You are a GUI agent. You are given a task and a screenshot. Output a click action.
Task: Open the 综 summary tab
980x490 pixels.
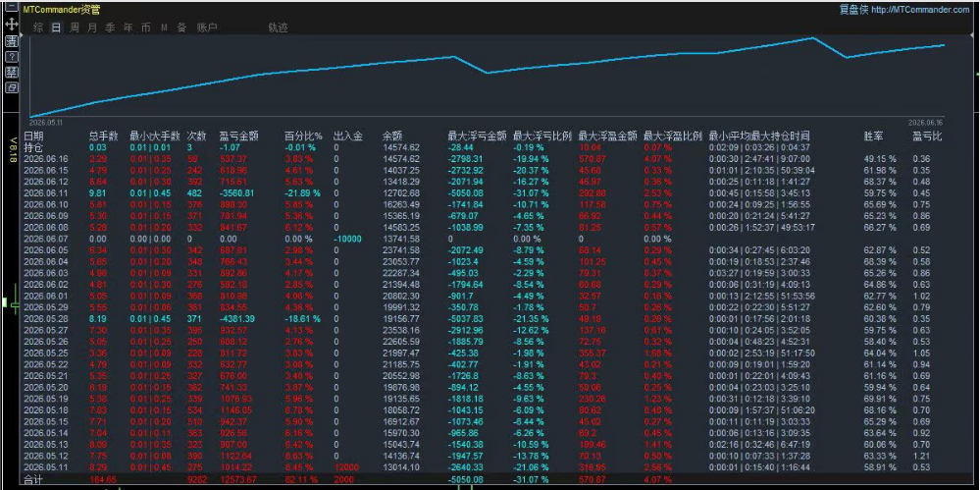[x=38, y=27]
